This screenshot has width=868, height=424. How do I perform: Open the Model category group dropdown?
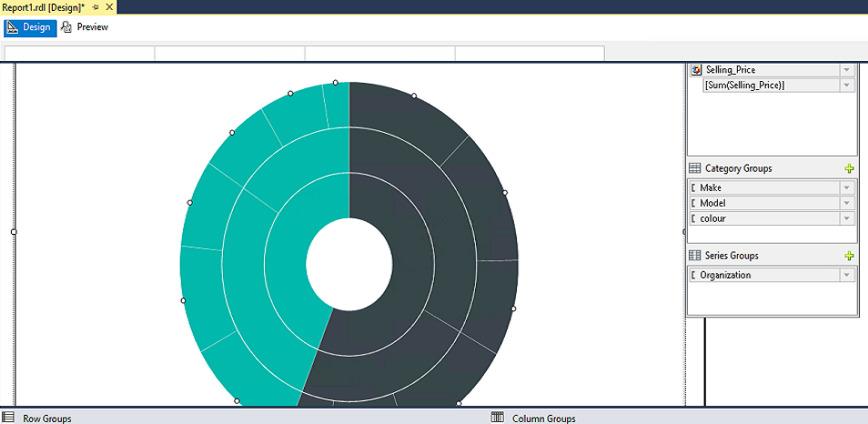tap(846, 203)
